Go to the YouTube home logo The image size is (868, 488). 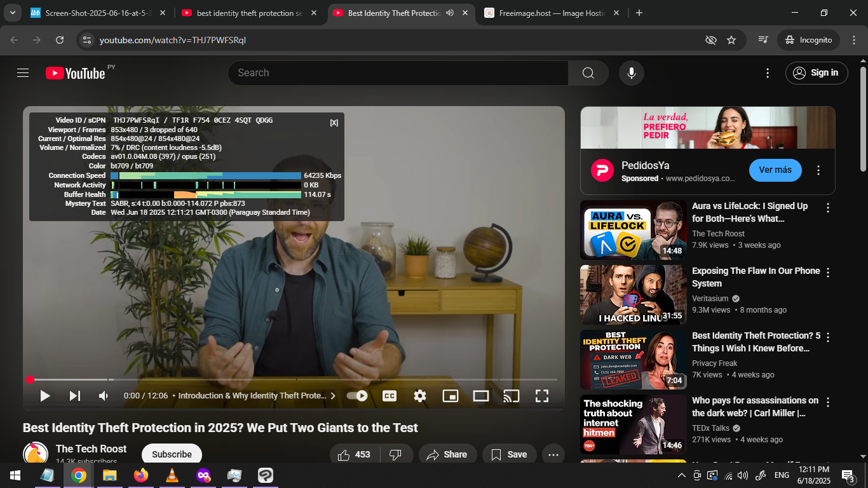click(x=75, y=73)
